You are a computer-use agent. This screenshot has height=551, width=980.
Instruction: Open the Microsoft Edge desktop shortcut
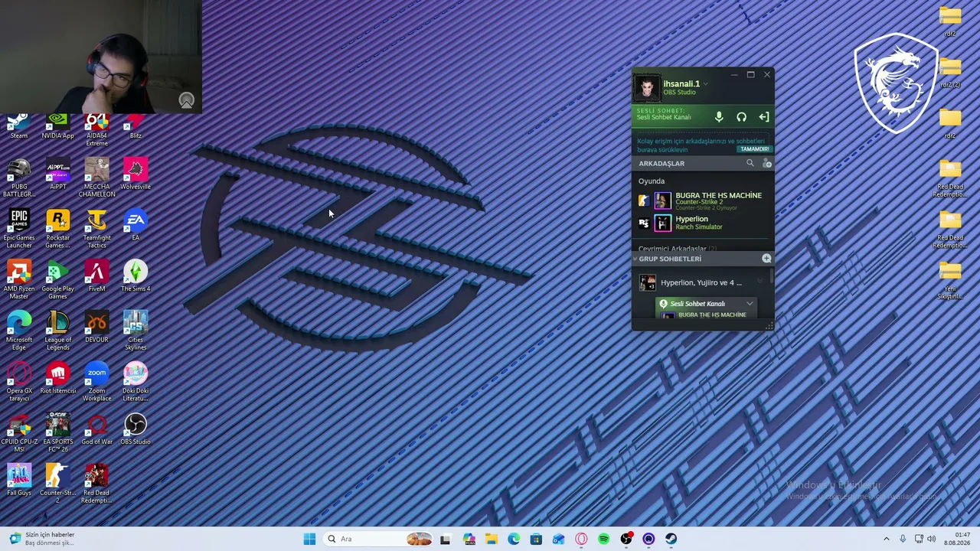point(19,331)
